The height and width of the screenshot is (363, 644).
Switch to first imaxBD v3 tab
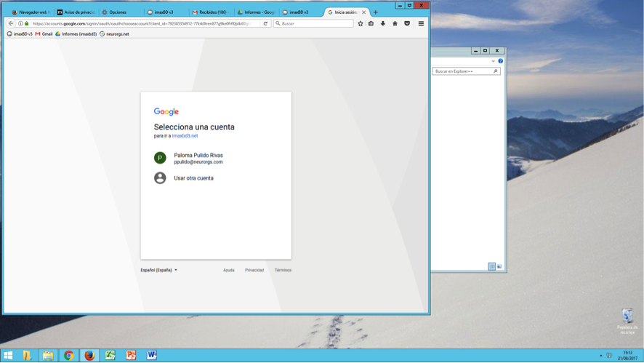166,12
